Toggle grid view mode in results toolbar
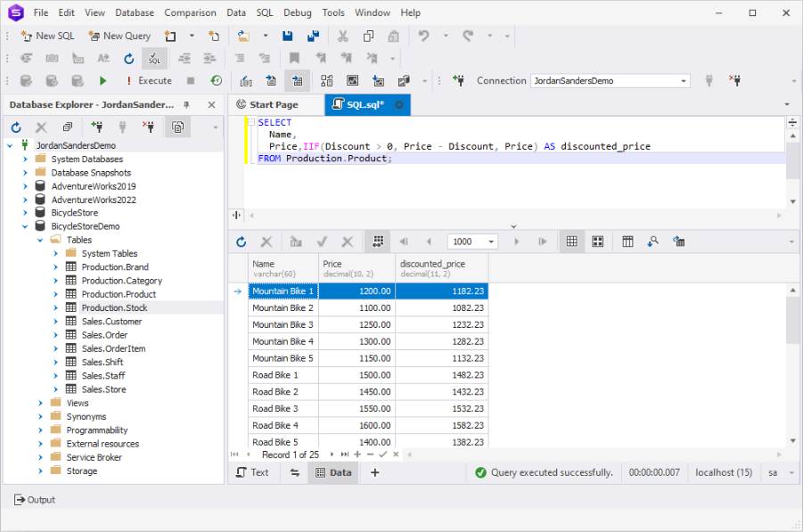 coord(571,241)
